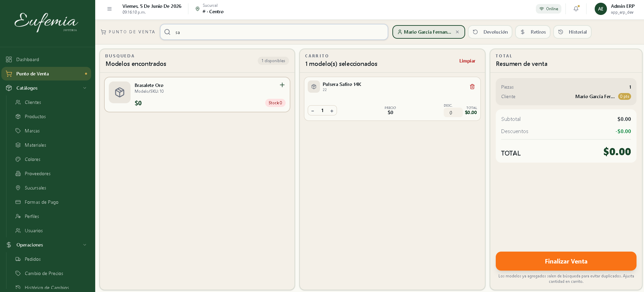Click the Proveedores building icon
The width and height of the screenshot is (644, 292).
pos(18,174)
